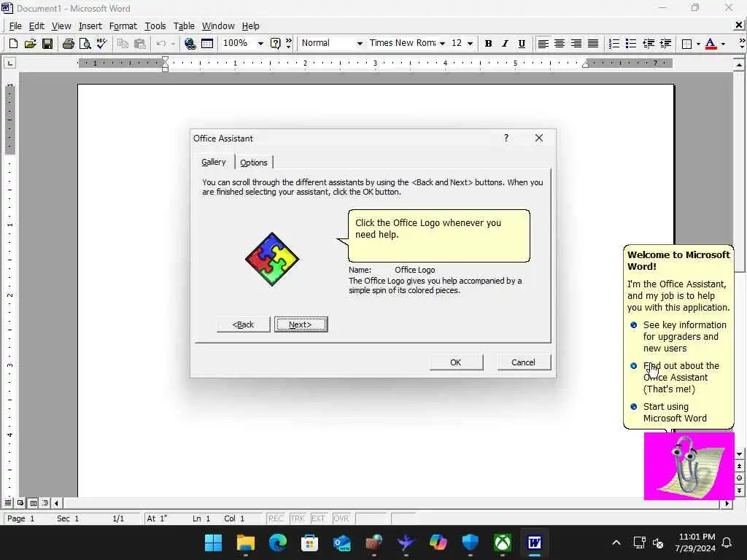Decrease paragraph indent
The height and width of the screenshot is (560, 747).
(649, 44)
